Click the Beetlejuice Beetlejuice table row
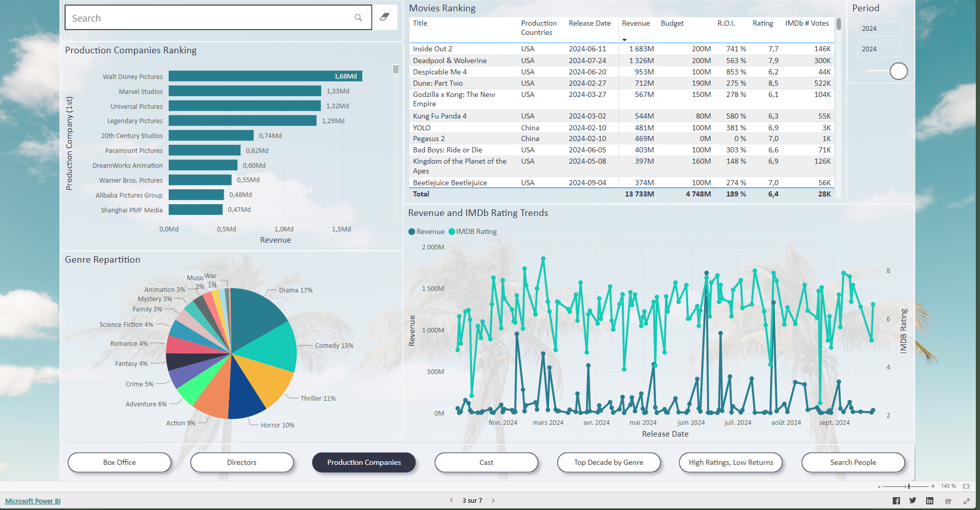This screenshot has width=980, height=510. click(x=621, y=183)
